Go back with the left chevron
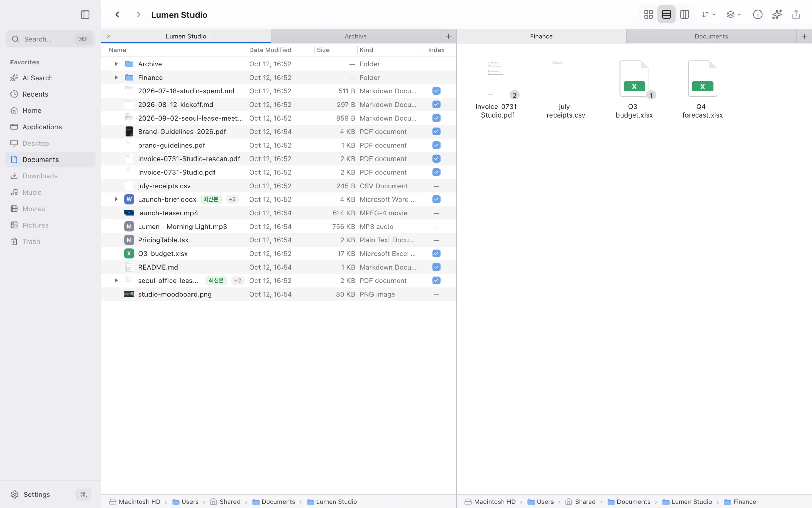The height and width of the screenshot is (508, 812). (117, 15)
